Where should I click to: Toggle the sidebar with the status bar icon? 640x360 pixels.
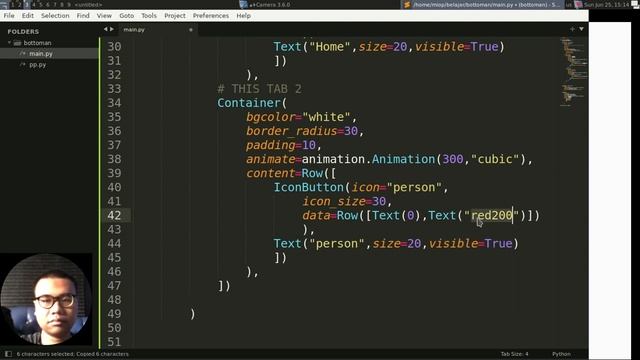click(8, 354)
